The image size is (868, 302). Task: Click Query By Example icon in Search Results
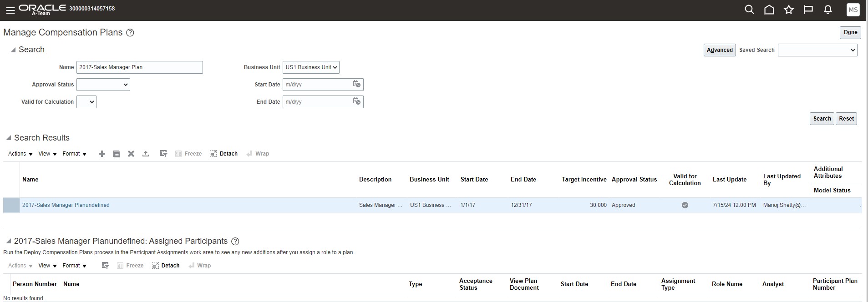coord(164,154)
